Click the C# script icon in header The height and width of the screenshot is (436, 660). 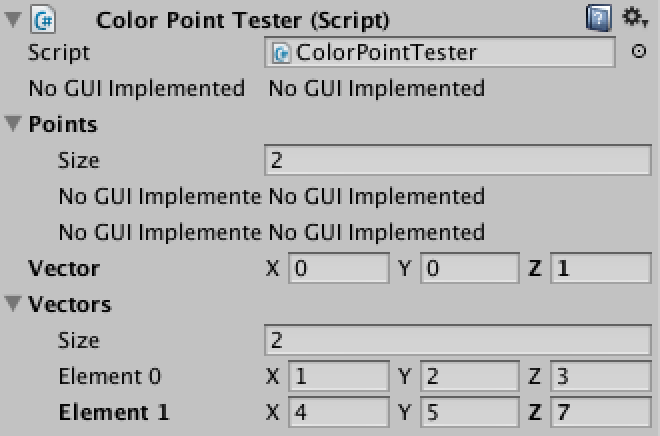point(43,19)
